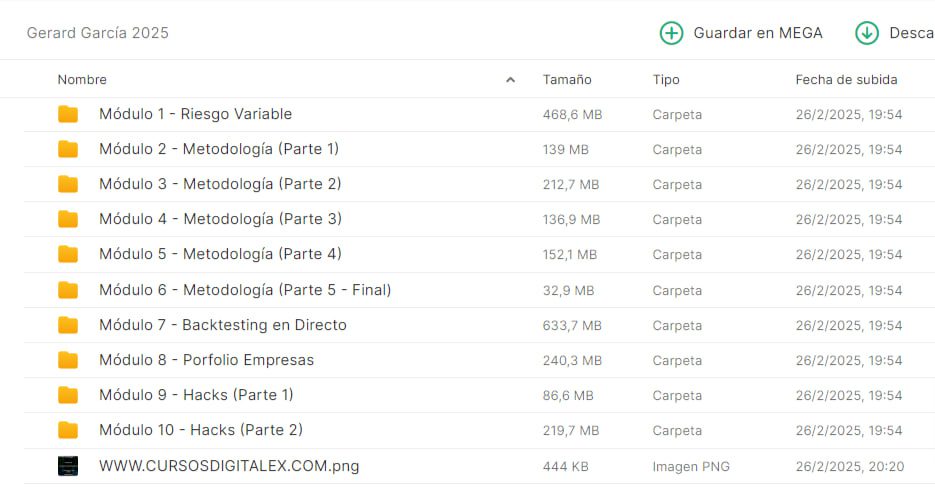Click Guardar en MEGA button

(x=757, y=33)
